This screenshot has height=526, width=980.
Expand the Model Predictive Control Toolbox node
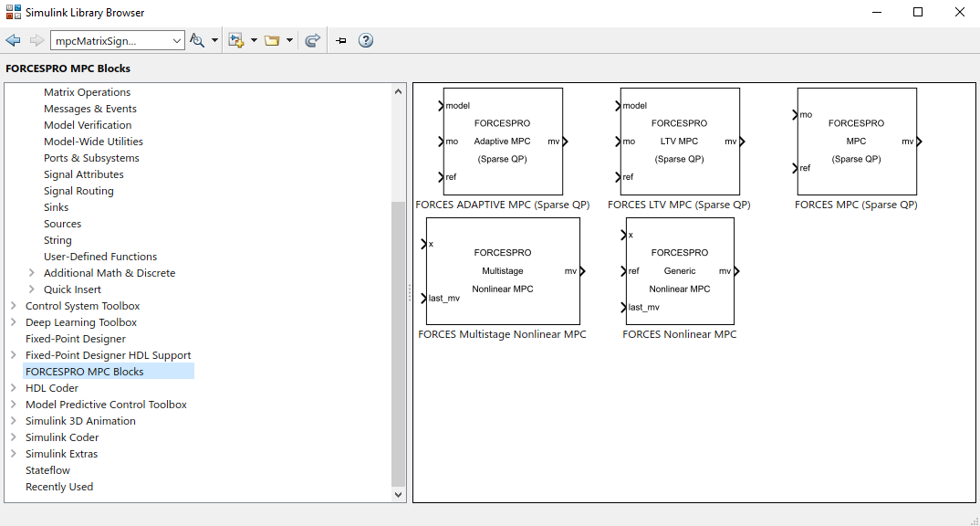[13, 405]
